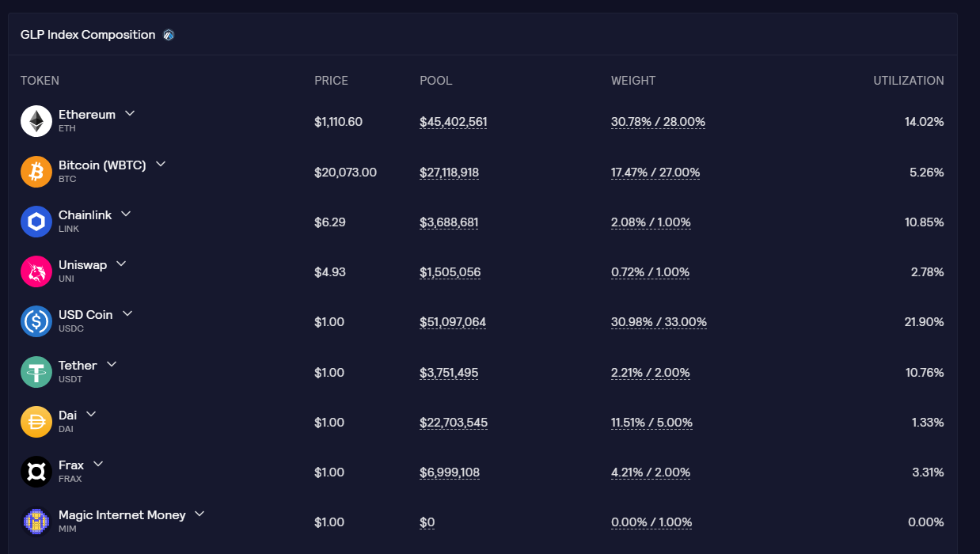Expand the Ethereum token dropdown chevron
The image size is (980, 554).
130,114
